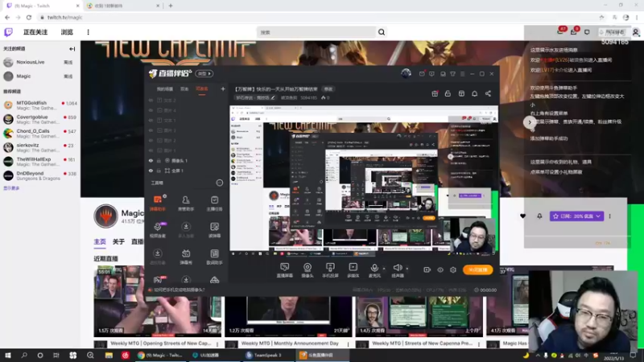Click the orange 关闭直播 button
This screenshot has height=362, width=644.
(x=477, y=269)
